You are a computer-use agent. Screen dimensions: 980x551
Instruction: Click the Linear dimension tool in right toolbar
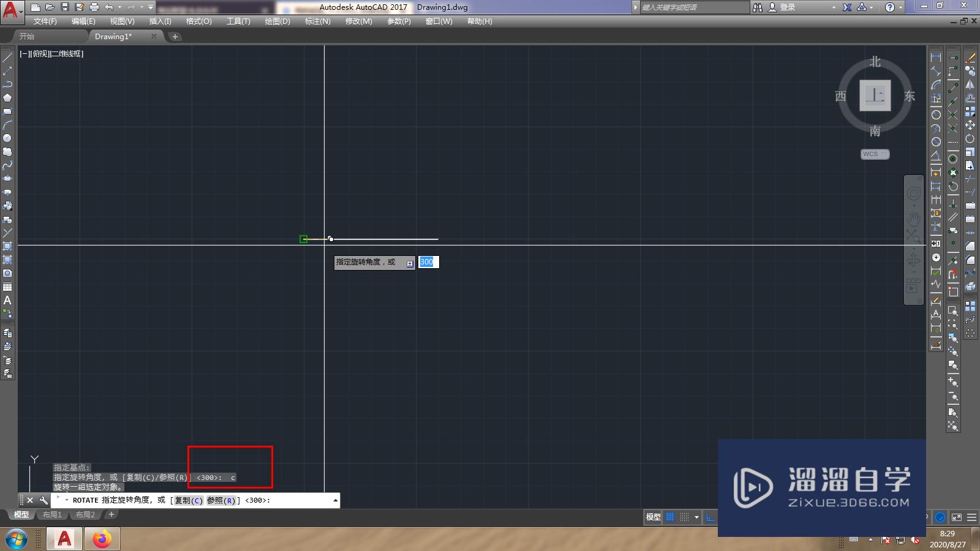[x=936, y=57]
